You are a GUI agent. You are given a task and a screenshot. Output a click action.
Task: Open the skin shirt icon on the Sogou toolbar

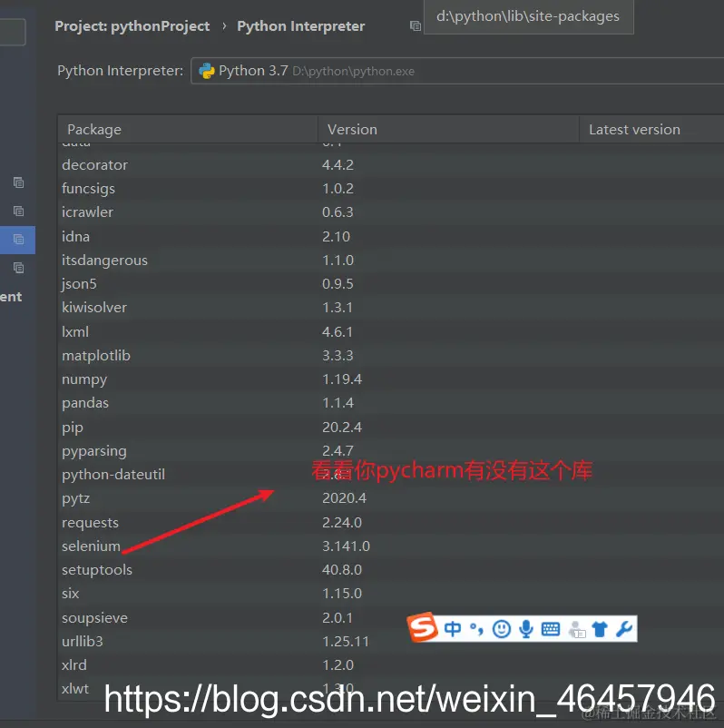tap(600, 630)
